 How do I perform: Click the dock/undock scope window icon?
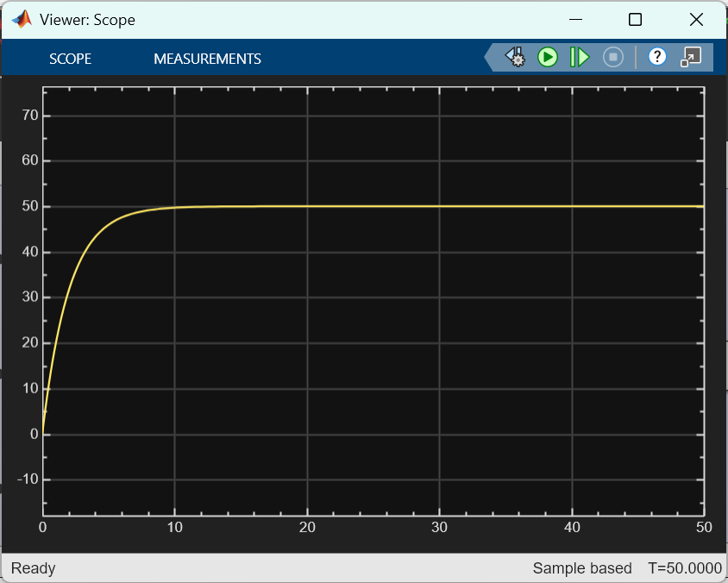[x=691, y=57]
